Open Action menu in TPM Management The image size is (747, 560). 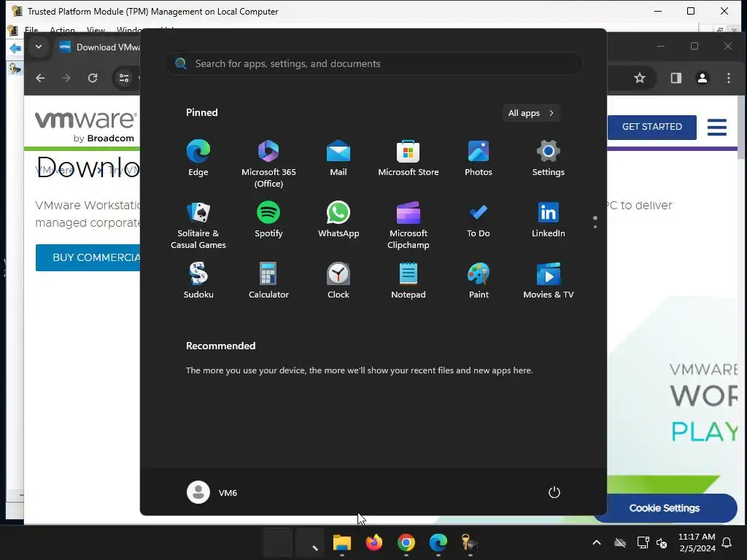[63, 30]
